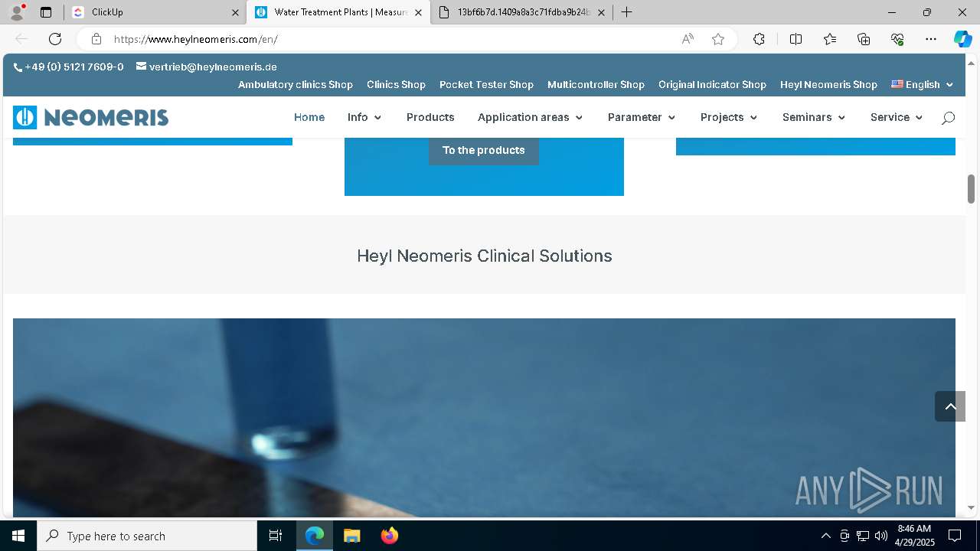Open Favorites list icon
The image size is (980, 551).
pyautogui.click(x=830, y=39)
